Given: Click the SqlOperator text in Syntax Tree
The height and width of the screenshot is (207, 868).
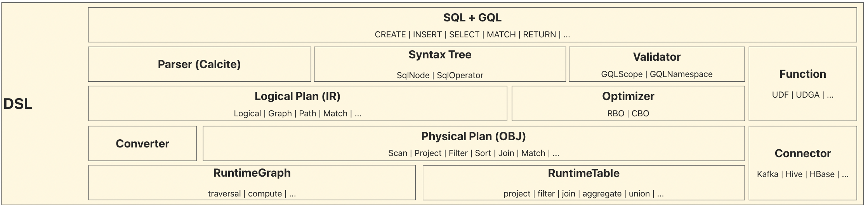Looking at the screenshot, I should click(x=460, y=75).
